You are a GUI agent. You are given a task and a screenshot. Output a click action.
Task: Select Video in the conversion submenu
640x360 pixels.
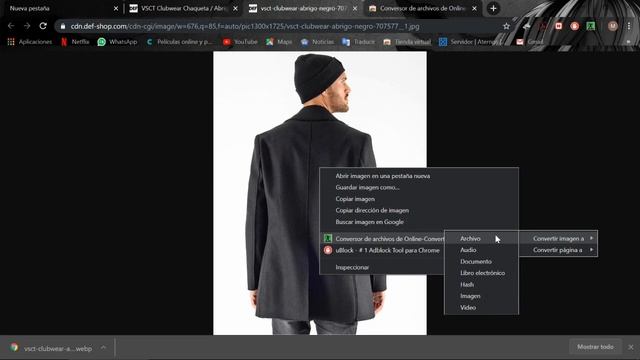482,307
